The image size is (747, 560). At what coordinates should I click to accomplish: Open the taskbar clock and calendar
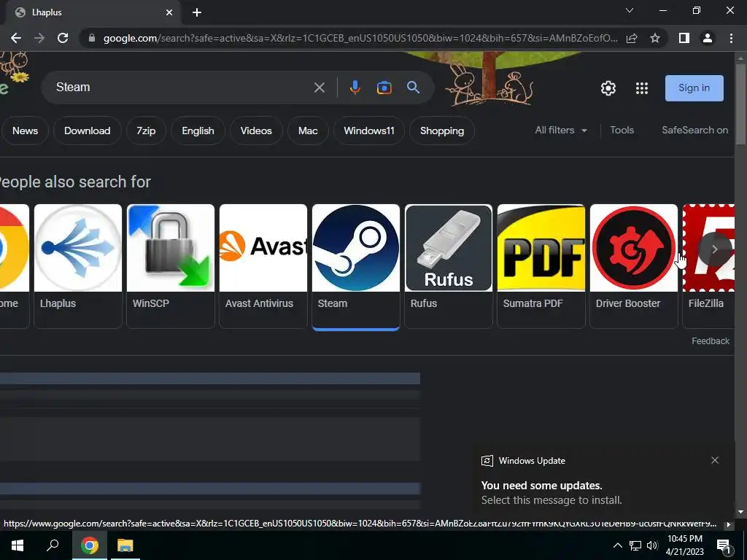point(684,545)
